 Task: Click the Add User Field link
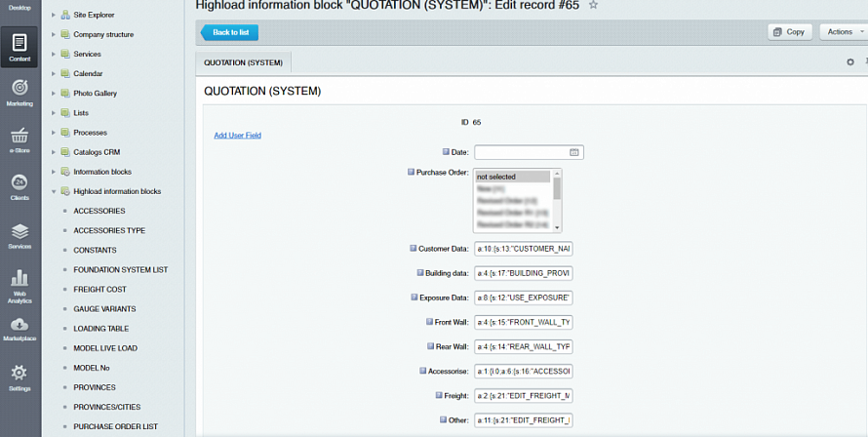pyautogui.click(x=237, y=136)
